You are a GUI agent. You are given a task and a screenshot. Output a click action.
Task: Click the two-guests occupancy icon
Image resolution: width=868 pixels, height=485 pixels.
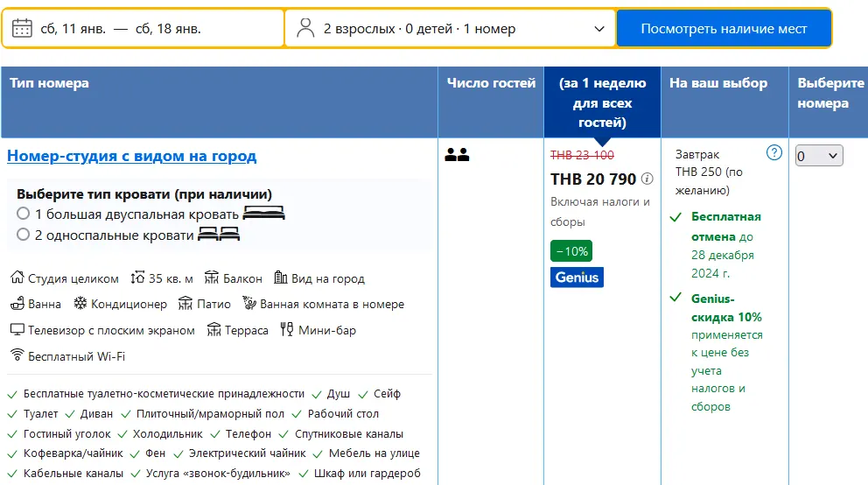457,155
